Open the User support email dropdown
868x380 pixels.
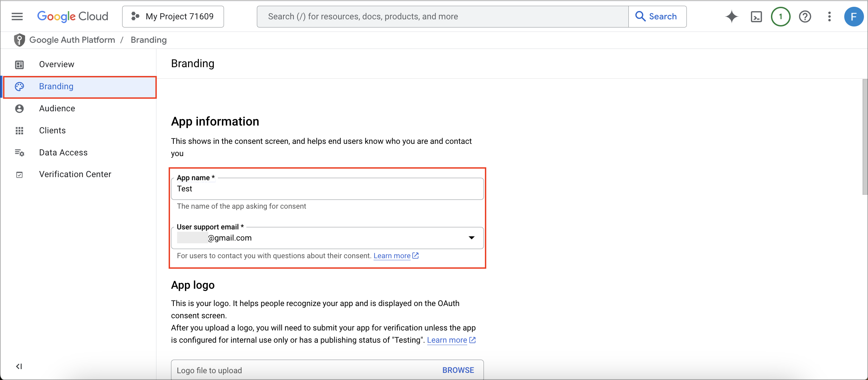pyautogui.click(x=327, y=238)
